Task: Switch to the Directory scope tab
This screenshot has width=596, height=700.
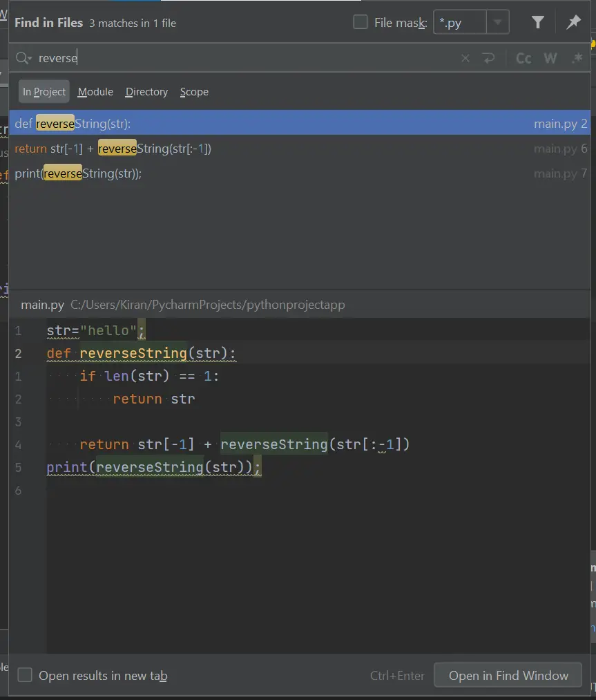Action: pyautogui.click(x=146, y=92)
